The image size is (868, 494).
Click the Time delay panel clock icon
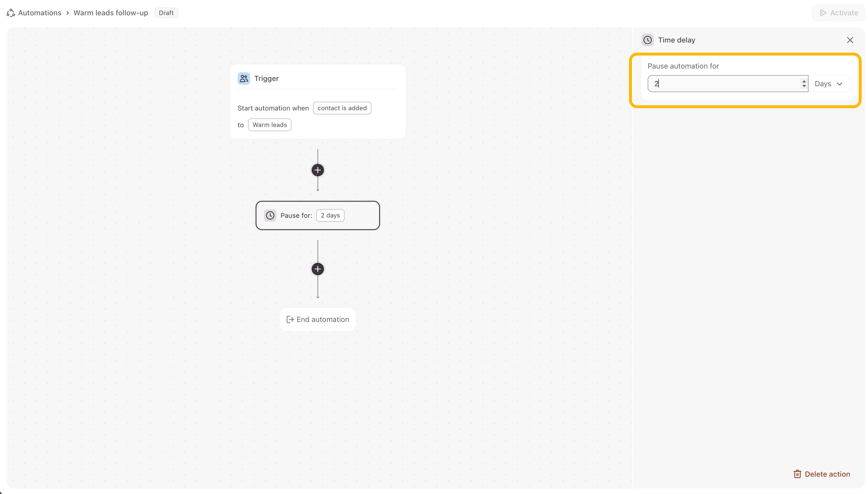648,40
